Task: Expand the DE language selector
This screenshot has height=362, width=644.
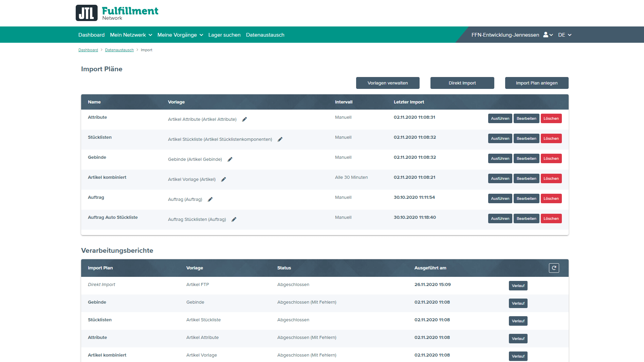Action: pos(565,35)
